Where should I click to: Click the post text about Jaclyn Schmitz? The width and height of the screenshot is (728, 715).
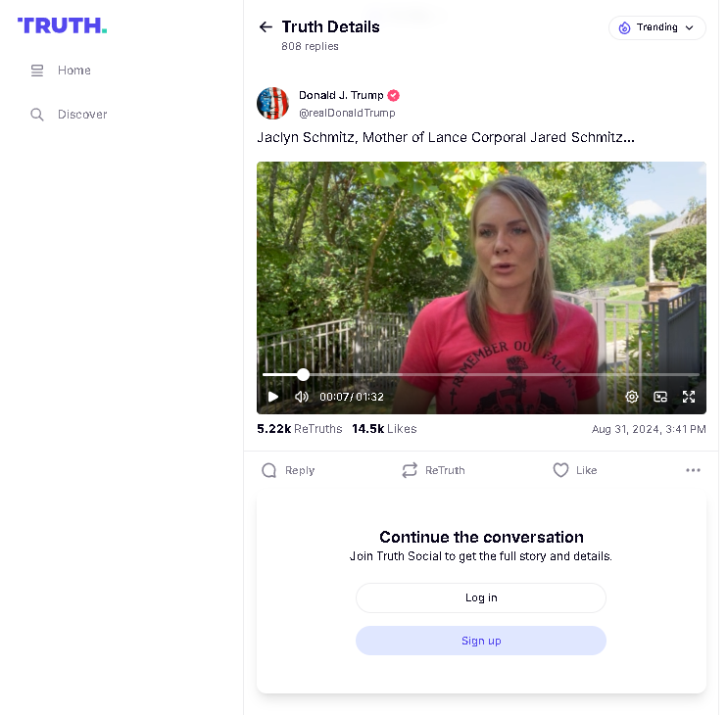(x=446, y=138)
